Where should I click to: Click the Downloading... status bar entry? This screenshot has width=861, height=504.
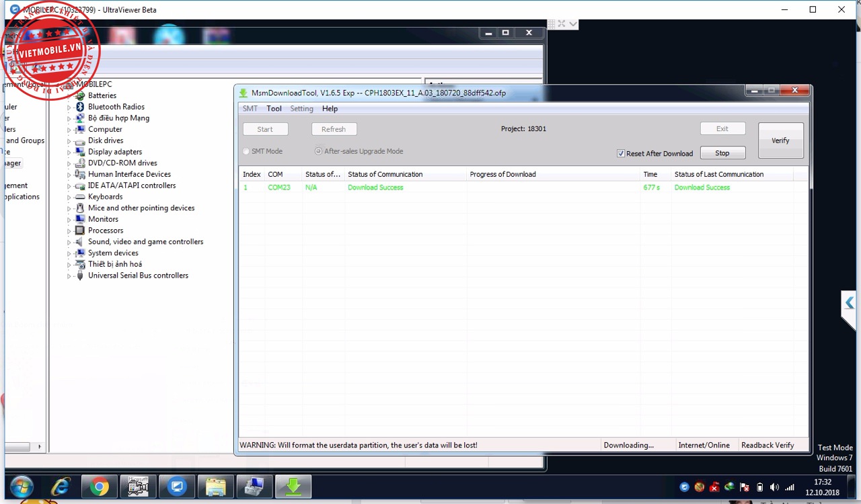pyautogui.click(x=638, y=445)
